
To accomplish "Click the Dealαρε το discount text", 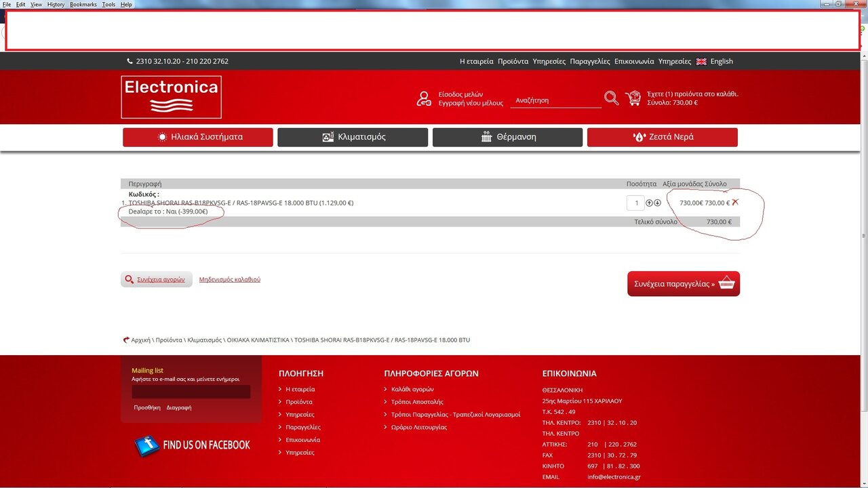I will point(168,212).
